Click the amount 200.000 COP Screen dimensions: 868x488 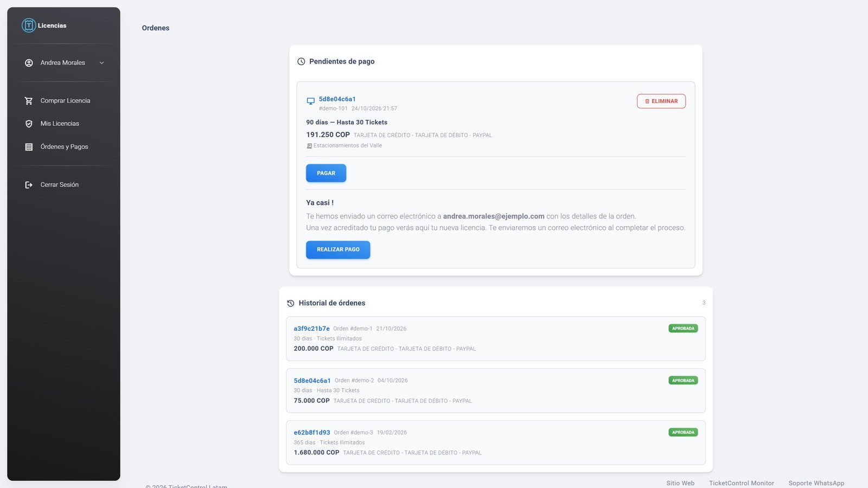[x=314, y=349]
